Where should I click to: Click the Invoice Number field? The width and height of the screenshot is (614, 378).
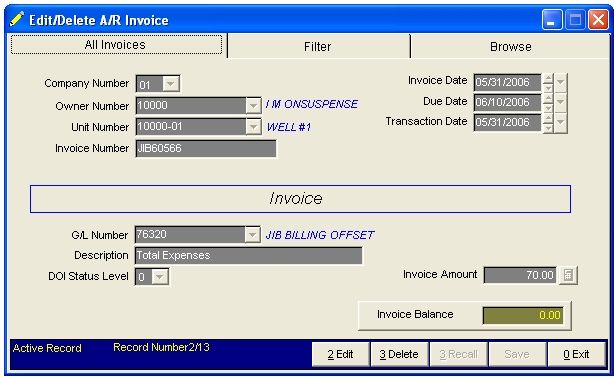click(x=206, y=148)
